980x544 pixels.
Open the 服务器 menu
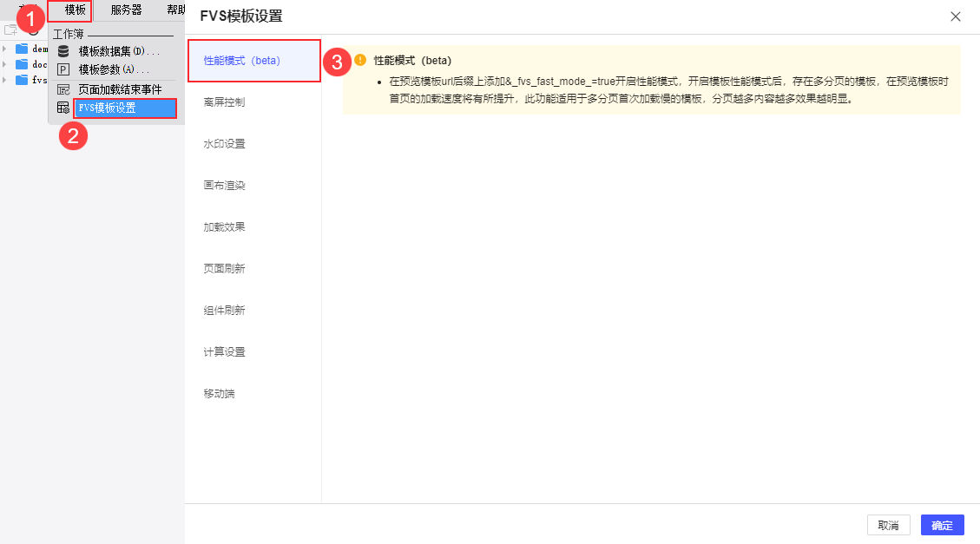[x=126, y=10]
